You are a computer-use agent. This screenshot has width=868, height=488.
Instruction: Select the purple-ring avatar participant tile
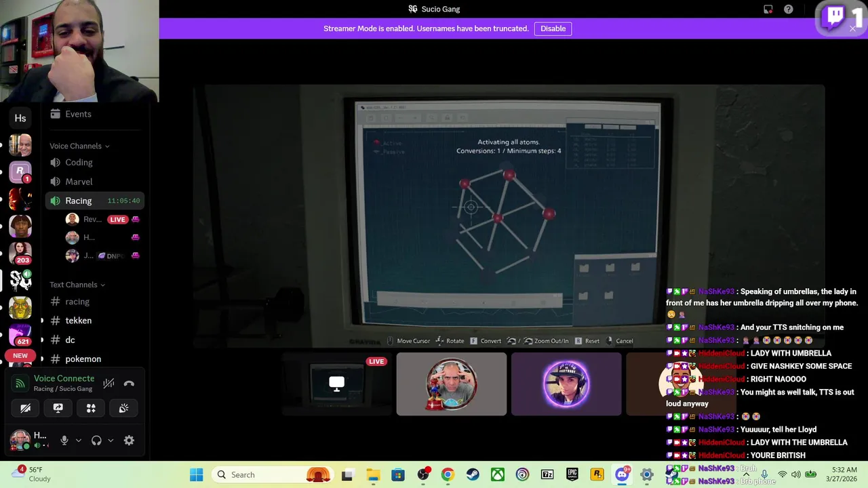566,384
